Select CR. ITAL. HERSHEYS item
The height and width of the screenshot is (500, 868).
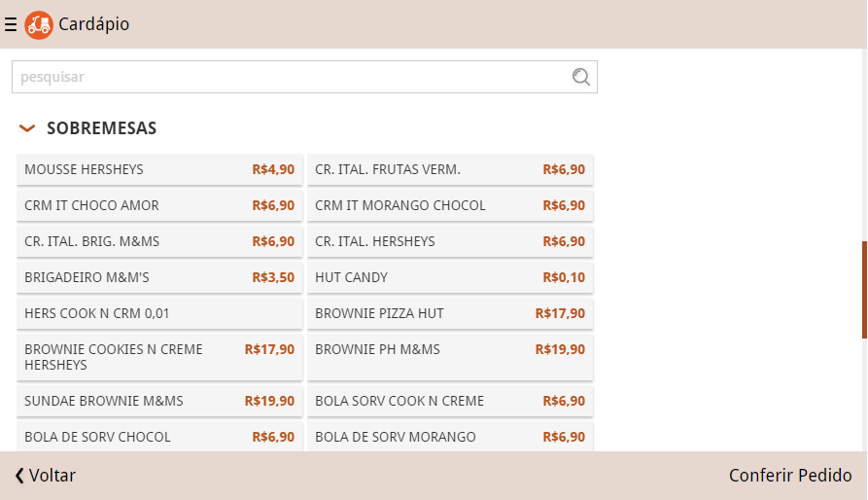click(x=450, y=241)
